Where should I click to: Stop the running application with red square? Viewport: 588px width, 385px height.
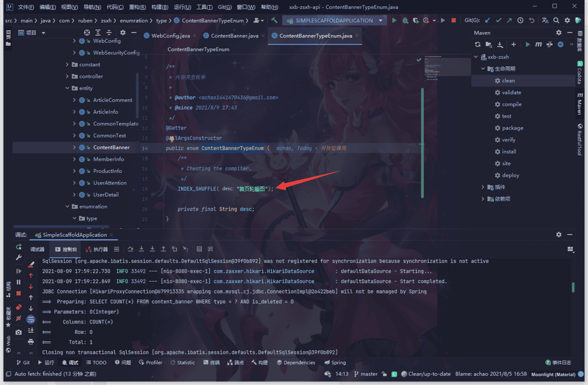[x=453, y=21]
